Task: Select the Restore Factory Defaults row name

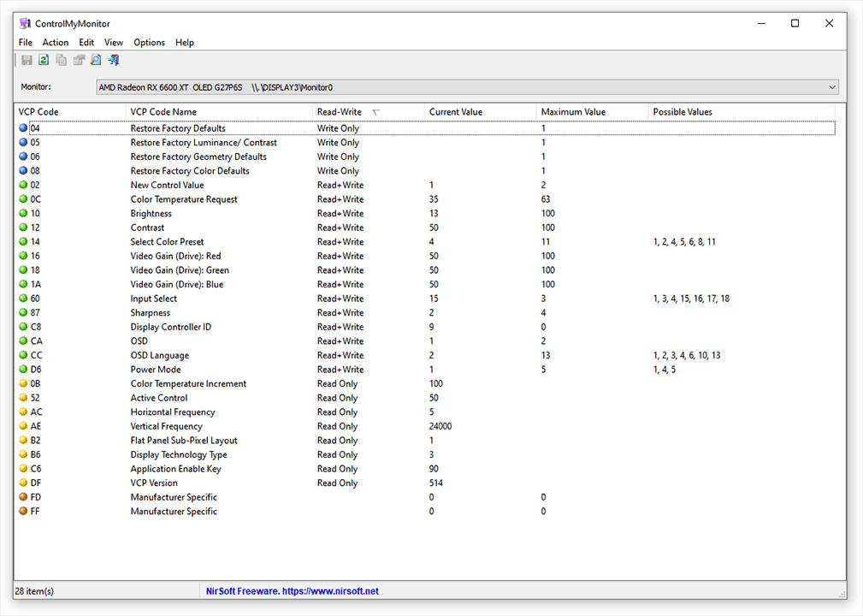Action: click(178, 128)
